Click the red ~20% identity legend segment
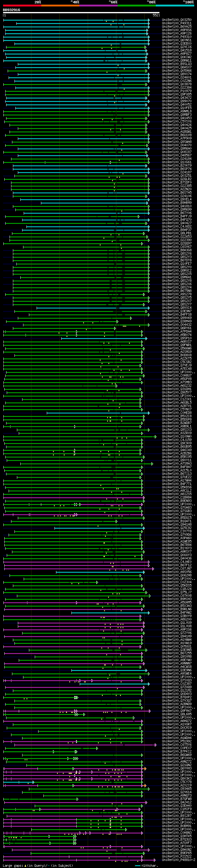The image size is (197, 868). click(x=22, y=6)
